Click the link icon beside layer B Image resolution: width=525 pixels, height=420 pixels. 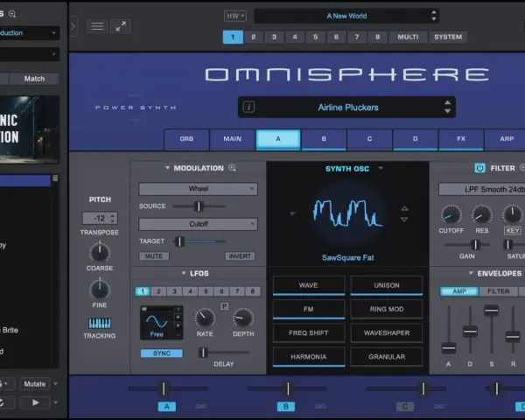pyautogui.click(x=320, y=406)
